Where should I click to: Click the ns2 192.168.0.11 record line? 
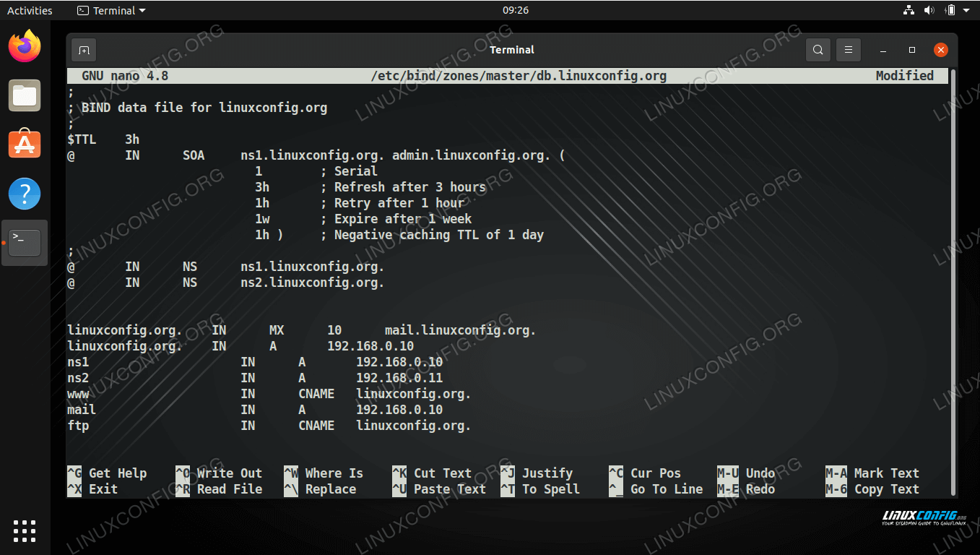click(x=255, y=378)
